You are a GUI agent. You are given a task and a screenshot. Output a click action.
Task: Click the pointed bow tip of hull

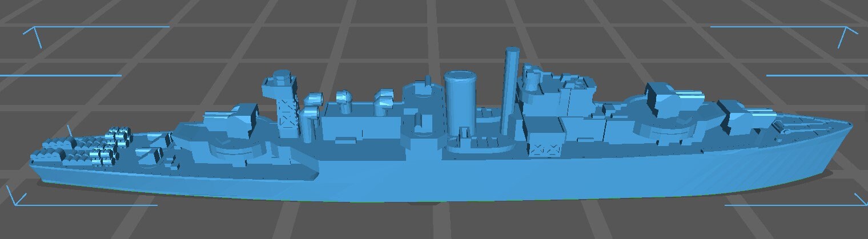point(850,125)
